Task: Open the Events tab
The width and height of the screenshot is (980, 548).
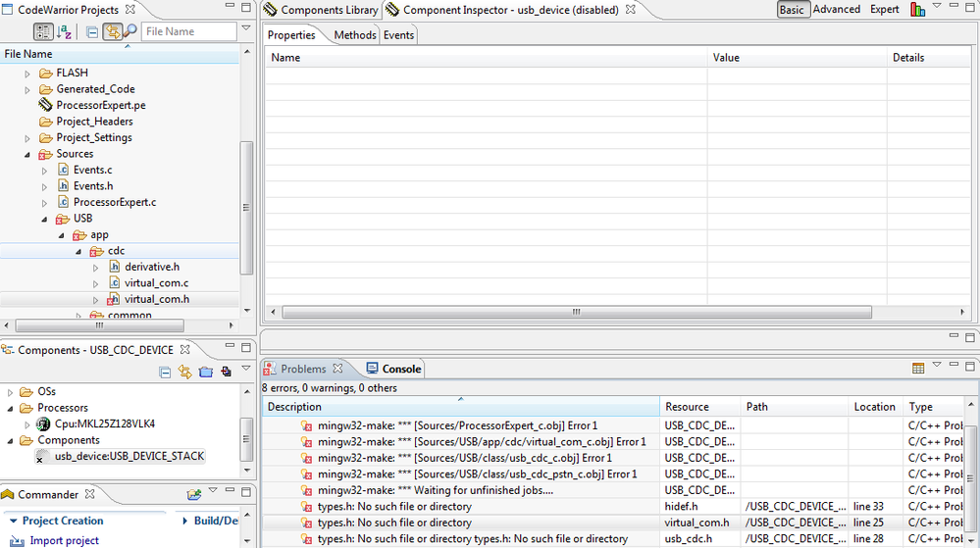Action: click(398, 35)
